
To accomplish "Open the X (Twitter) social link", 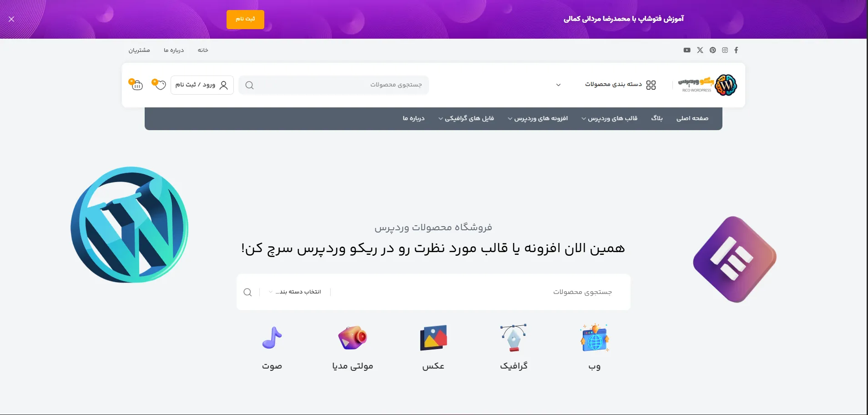I will 700,50.
